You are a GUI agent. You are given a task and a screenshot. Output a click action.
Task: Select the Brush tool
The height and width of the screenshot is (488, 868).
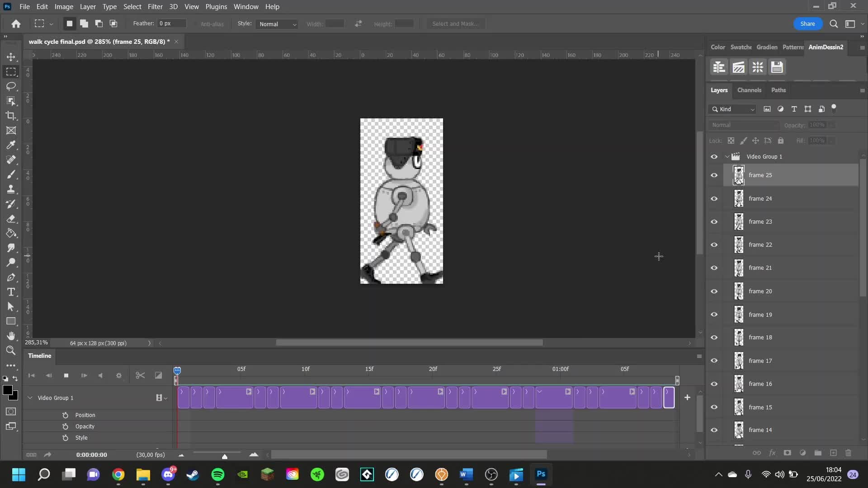11,174
